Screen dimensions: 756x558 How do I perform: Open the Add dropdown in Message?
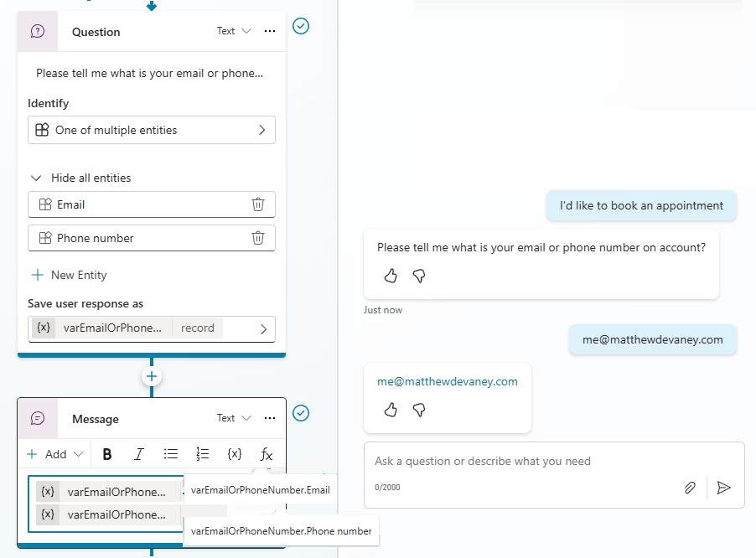pyautogui.click(x=55, y=454)
